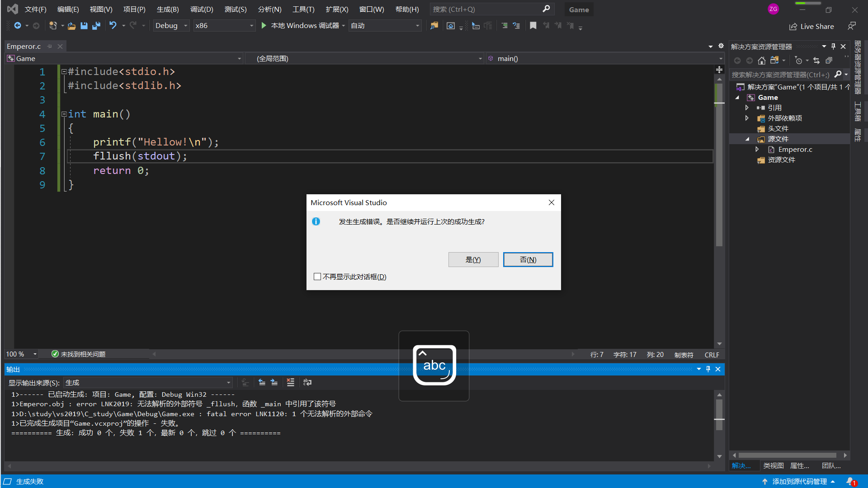Click the new project icon in the toolbar
Viewport: 868px width, 488px height.
[53, 26]
